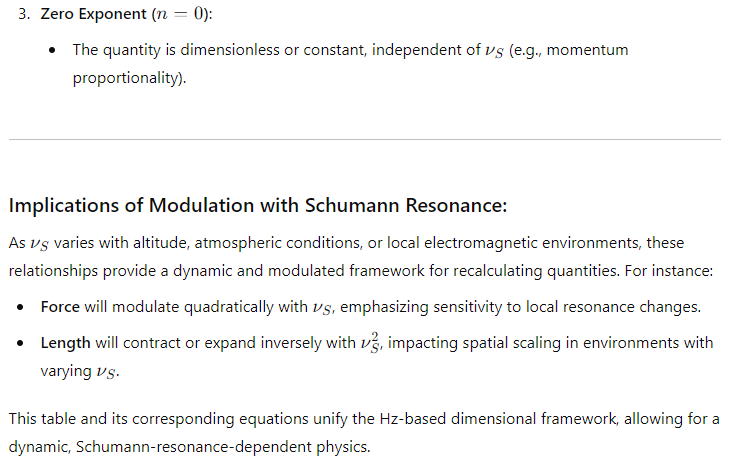The image size is (743, 458).
Task: Click the word 'varying' on the last bullet line
Action: (x=66, y=371)
